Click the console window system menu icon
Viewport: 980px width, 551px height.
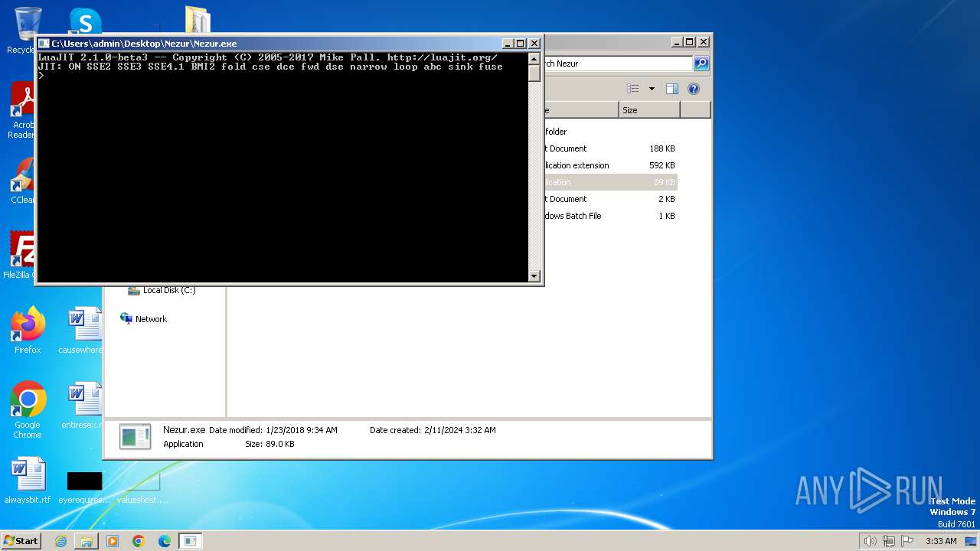[44, 44]
